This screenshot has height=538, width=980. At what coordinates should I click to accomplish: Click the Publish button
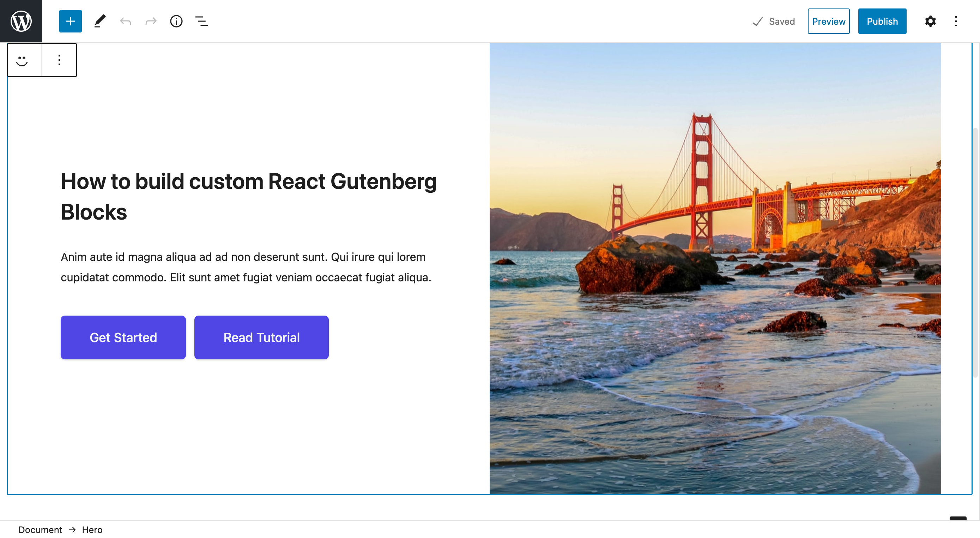pos(883,20)
